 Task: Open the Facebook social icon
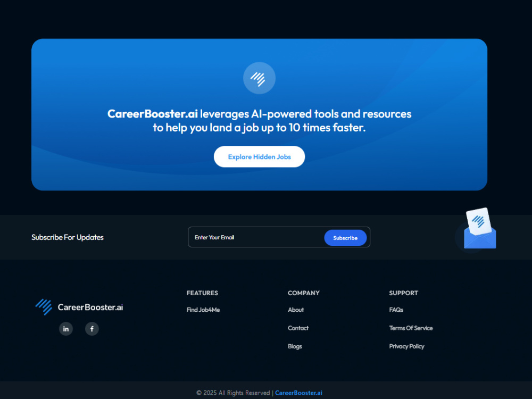coord(92,329)
